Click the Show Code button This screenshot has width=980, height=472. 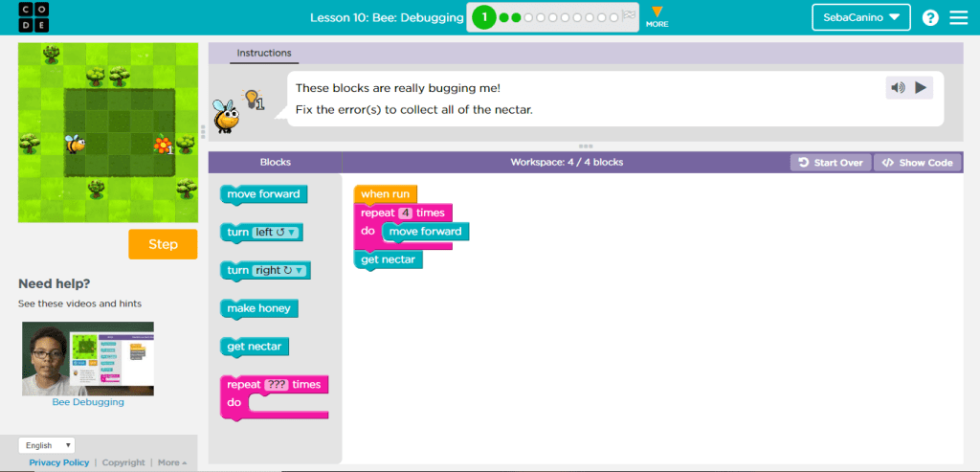917,163
